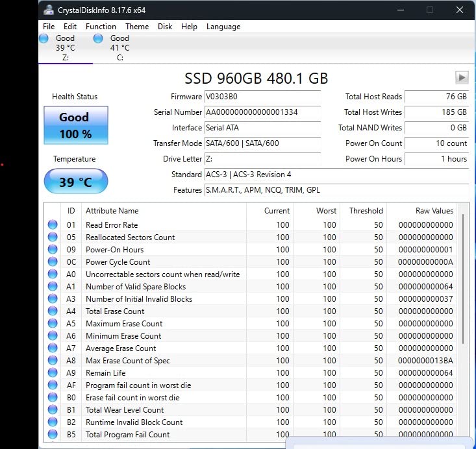The width and height of the screenshot is (476, 449).
Task: Click the status orb for Erase fail count in worst die
Action: click(53, 397)
